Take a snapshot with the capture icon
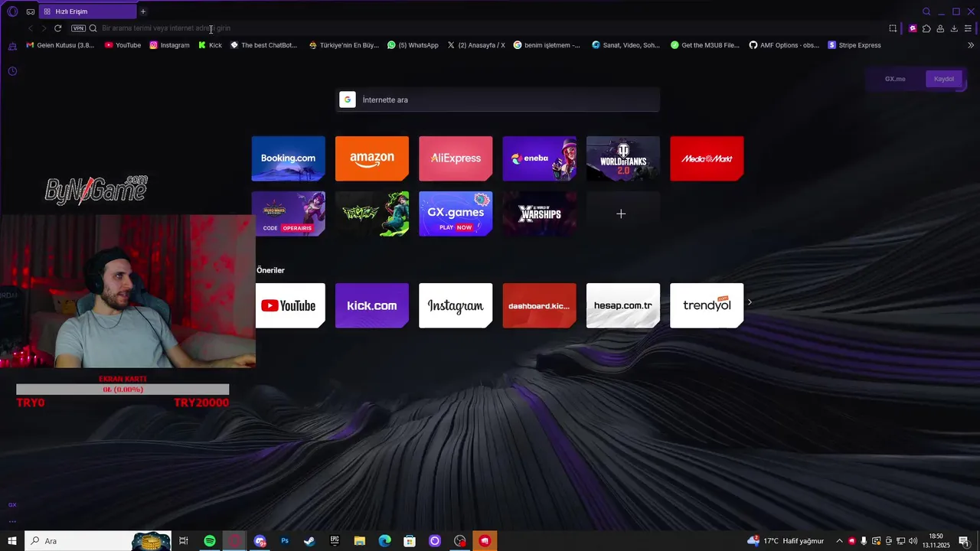This screenshot has height=551, width=980. pyautogui.click(x=893, y=28)
